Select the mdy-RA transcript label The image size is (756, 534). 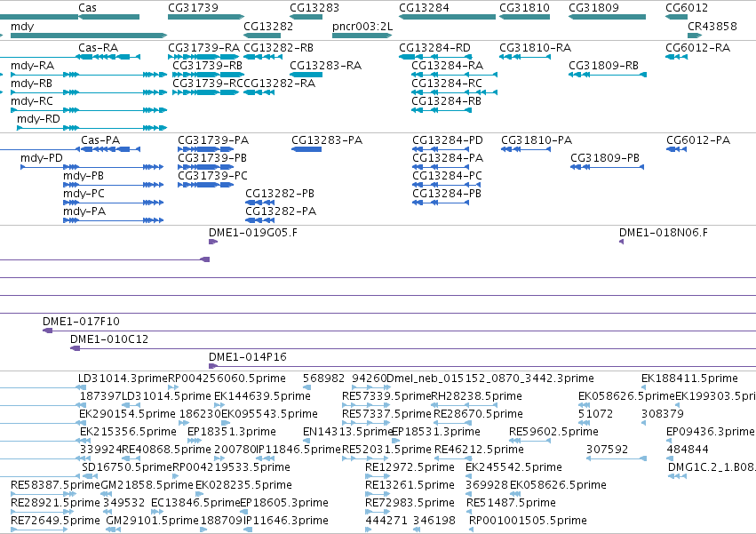(x=32, y=66)
